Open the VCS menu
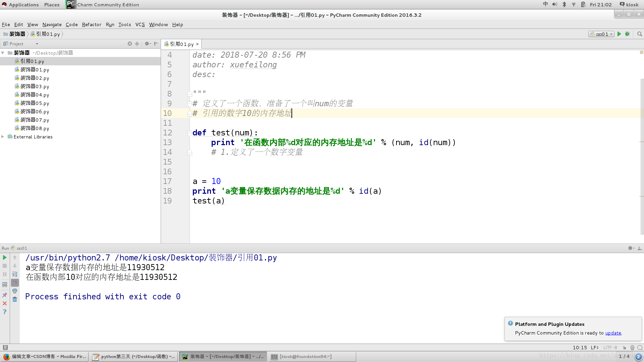 (x=140, y=24)
